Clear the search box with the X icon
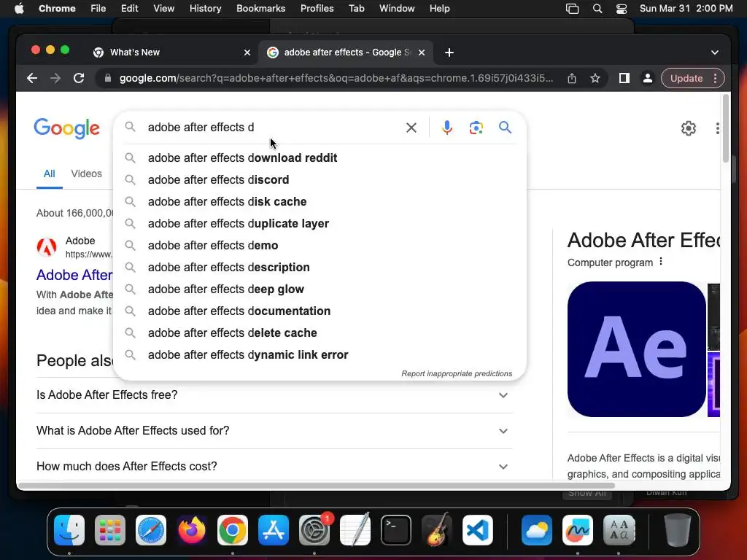Viewport: 747px width, 560px height. [x=411, y=128]
